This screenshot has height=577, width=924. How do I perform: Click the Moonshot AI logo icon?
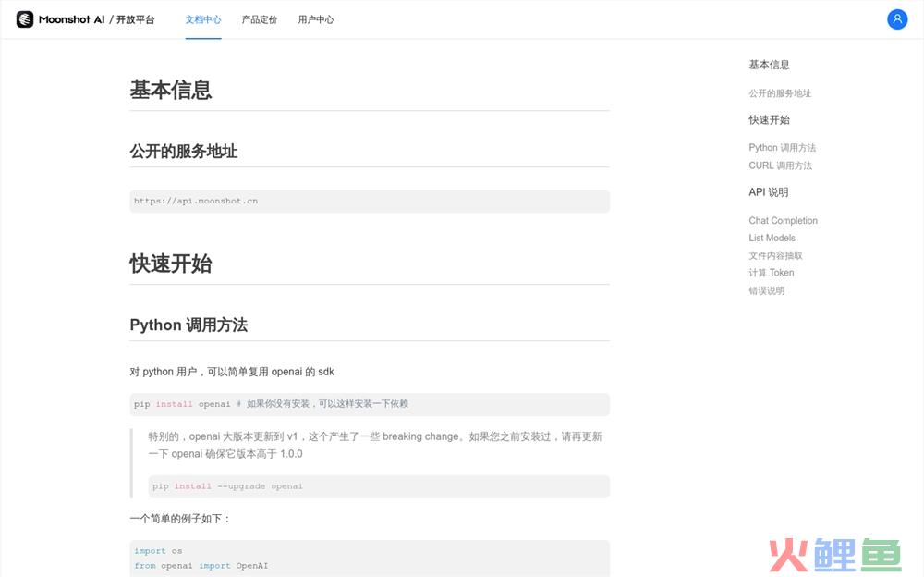pyautogui.click(x=25, y=19)
